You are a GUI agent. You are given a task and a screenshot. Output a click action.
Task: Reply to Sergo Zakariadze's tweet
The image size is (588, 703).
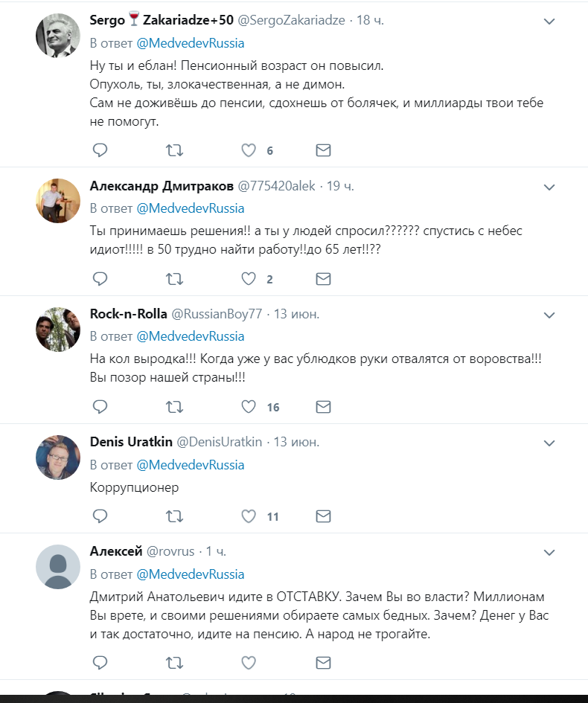pyautogui.click(x=100, y=150)
